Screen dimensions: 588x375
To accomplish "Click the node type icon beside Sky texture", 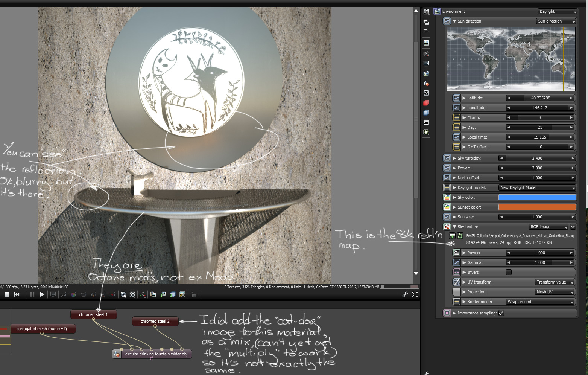I will tap(447, 227).
